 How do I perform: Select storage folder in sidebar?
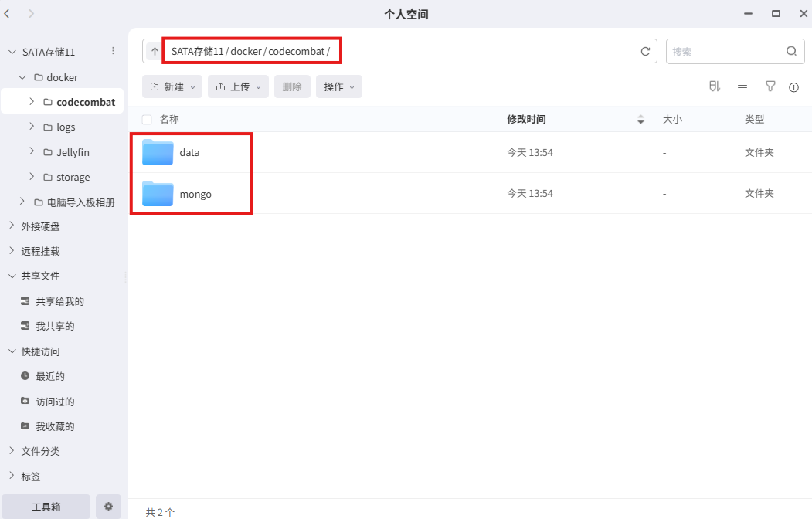[73, 177]
